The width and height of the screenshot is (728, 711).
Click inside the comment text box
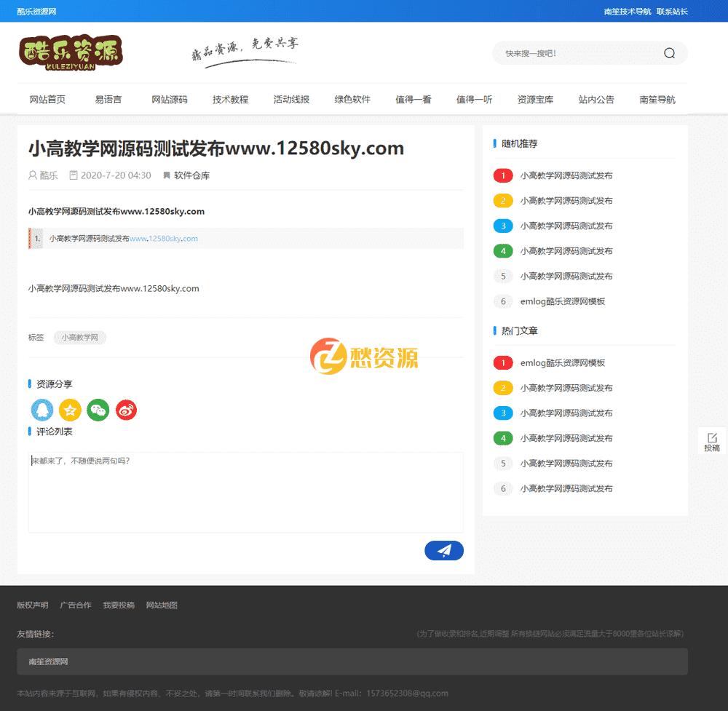245,492
